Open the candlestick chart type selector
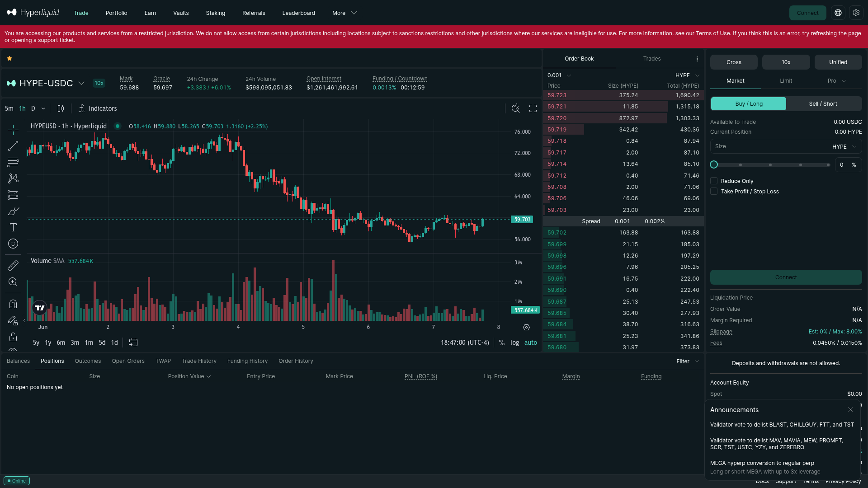868x488 pixels. tap(61, 108)
